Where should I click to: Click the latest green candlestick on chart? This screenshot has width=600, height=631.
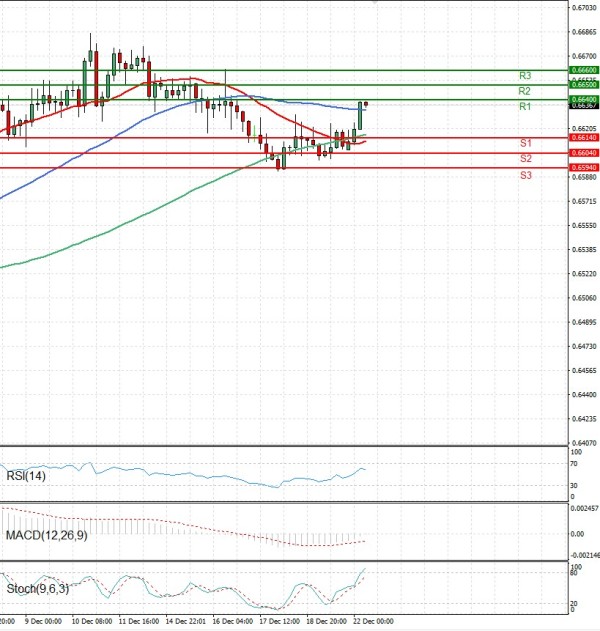tap(359, 115)
